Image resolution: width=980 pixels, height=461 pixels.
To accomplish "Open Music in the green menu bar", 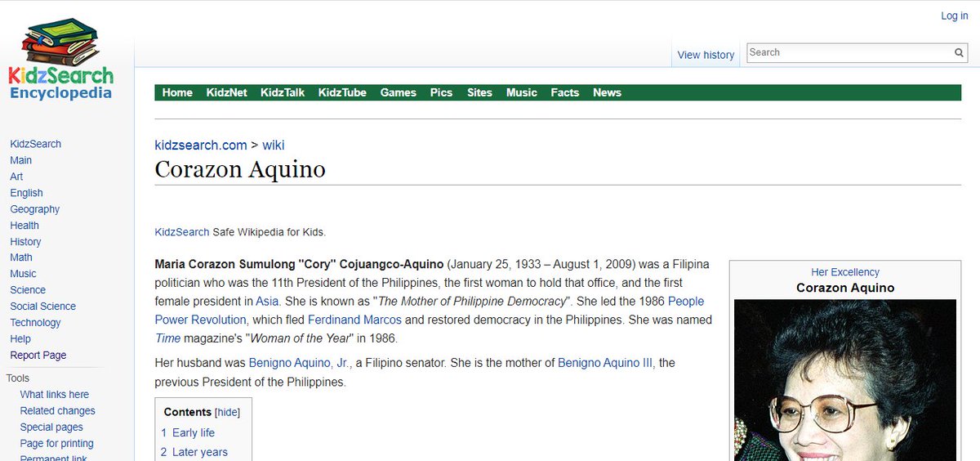I will pyautogui.click(x=522, y=92).
